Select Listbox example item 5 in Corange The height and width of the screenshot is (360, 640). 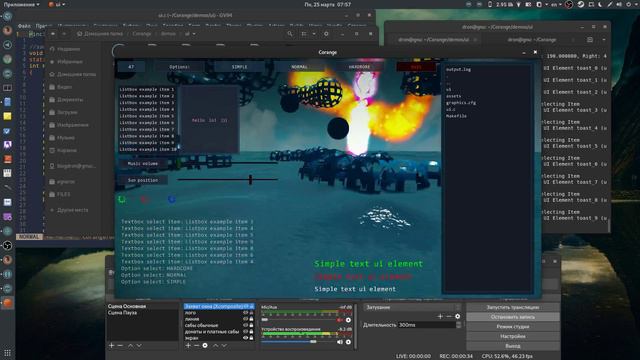pyautogui.click(x=147, y=116)
